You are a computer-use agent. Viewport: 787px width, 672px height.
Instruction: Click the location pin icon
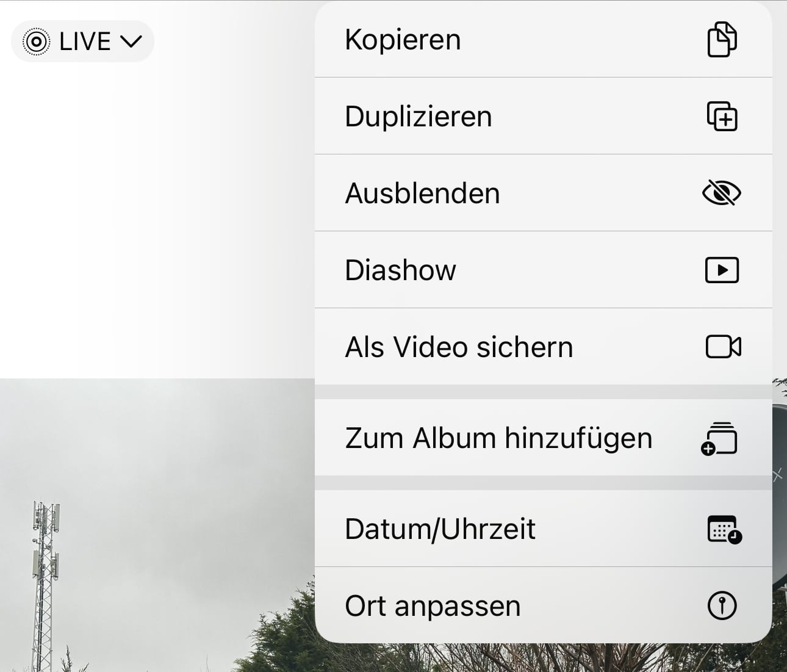(x=722, y=606)
